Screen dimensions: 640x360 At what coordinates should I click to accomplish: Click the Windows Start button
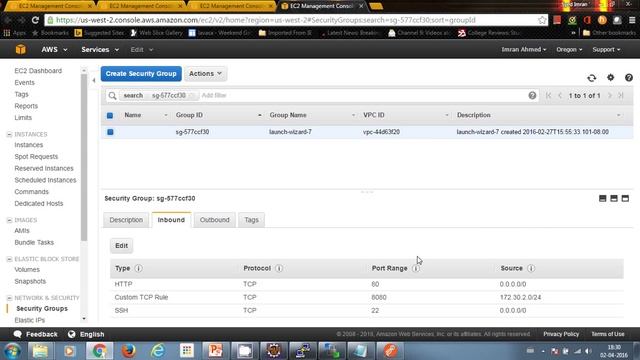(12, 351)
